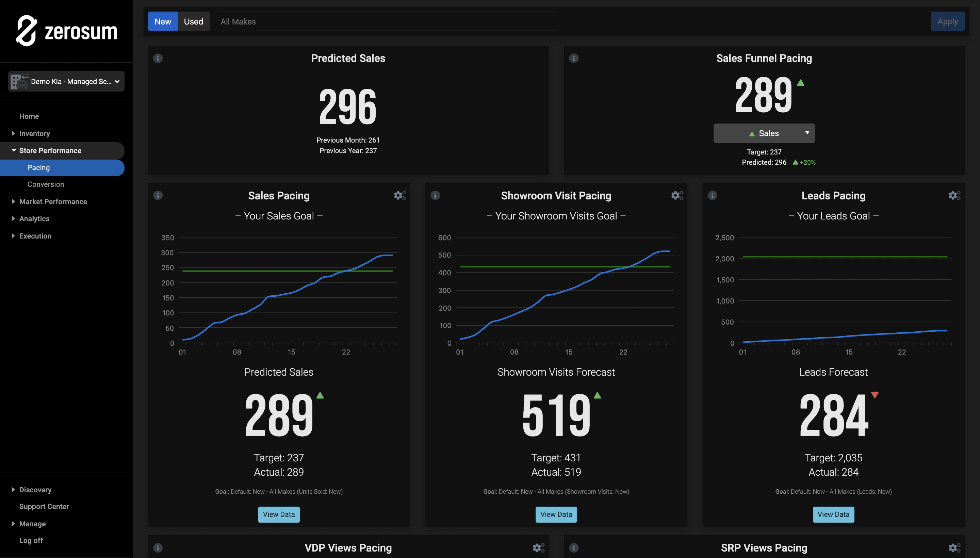Image resolution: width=980 pixels, height=558 pixels.
Task: Open Leads Pacing settings gear
Action: (x=954, y=195)
